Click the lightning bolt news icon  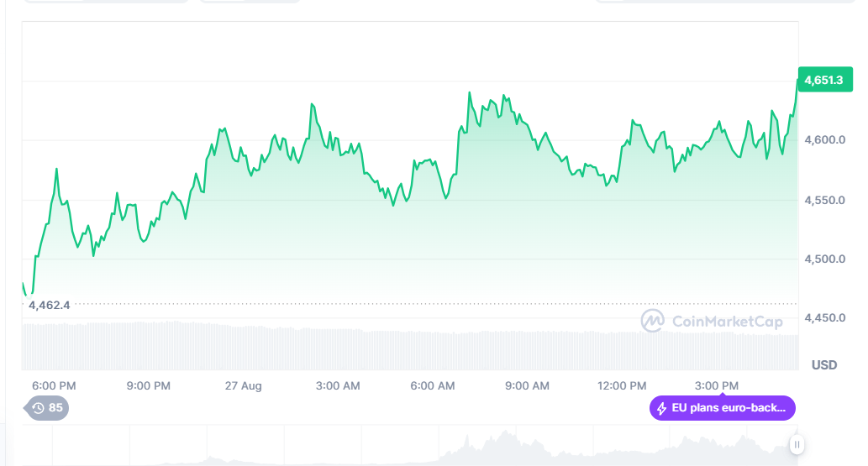(x=662, y=409)
